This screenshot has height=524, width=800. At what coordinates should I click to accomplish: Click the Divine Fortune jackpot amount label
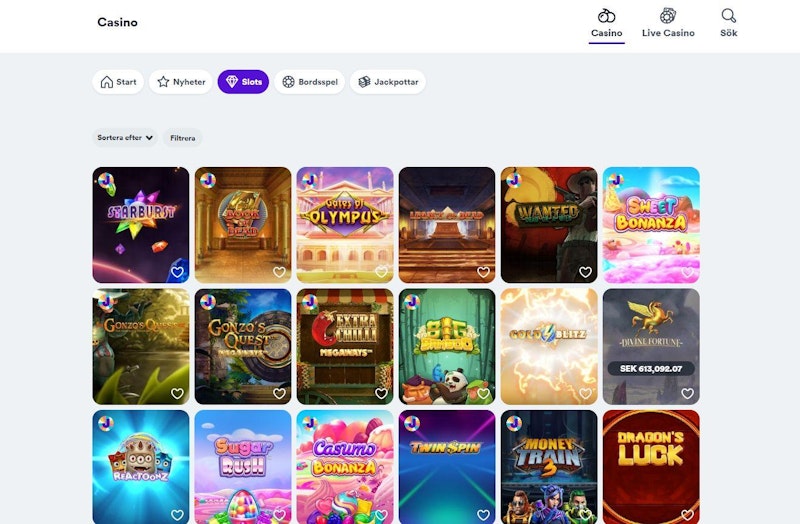coord(650,368)
